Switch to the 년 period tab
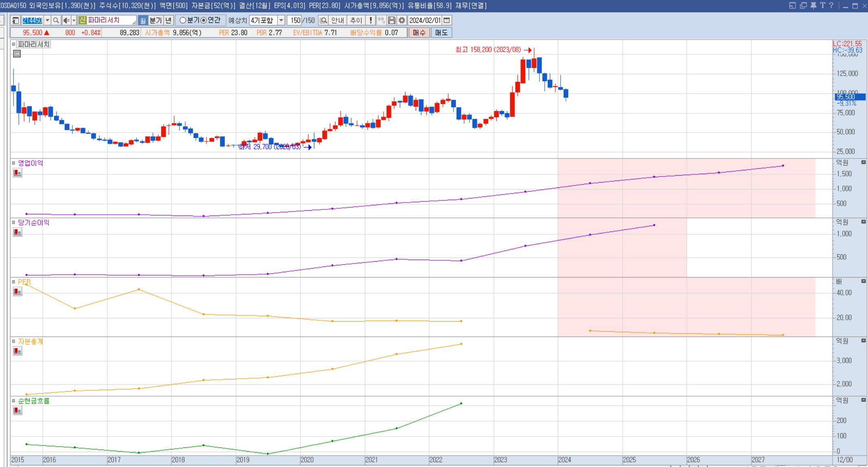Screen dimensions: 868x467 169,20
